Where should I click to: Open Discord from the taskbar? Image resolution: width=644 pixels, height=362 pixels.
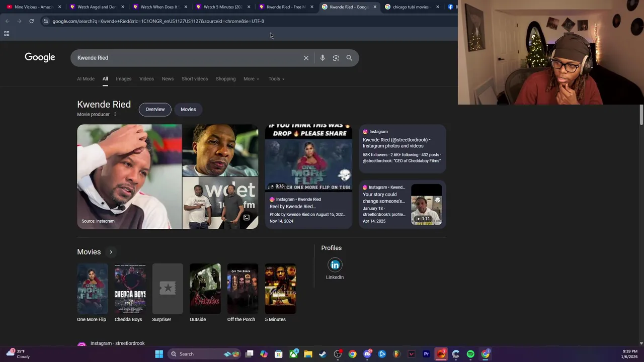(x=367, y=354)
